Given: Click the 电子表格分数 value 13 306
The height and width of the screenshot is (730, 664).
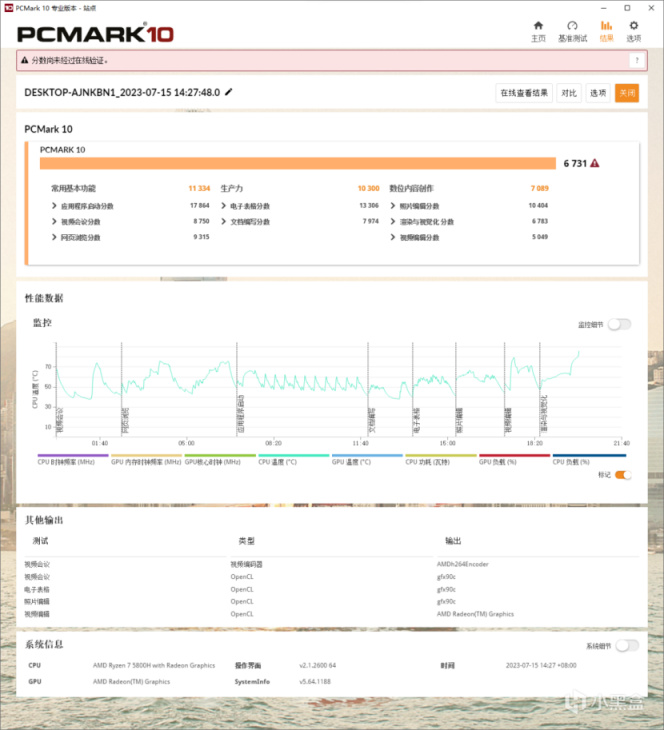Looking at the screenshot, I should click(x=369, y=206).
